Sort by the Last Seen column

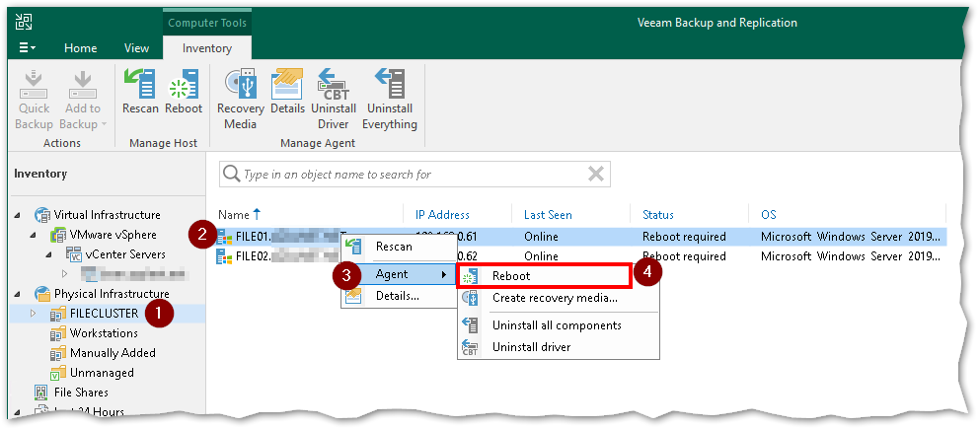[x=548, y=215]
